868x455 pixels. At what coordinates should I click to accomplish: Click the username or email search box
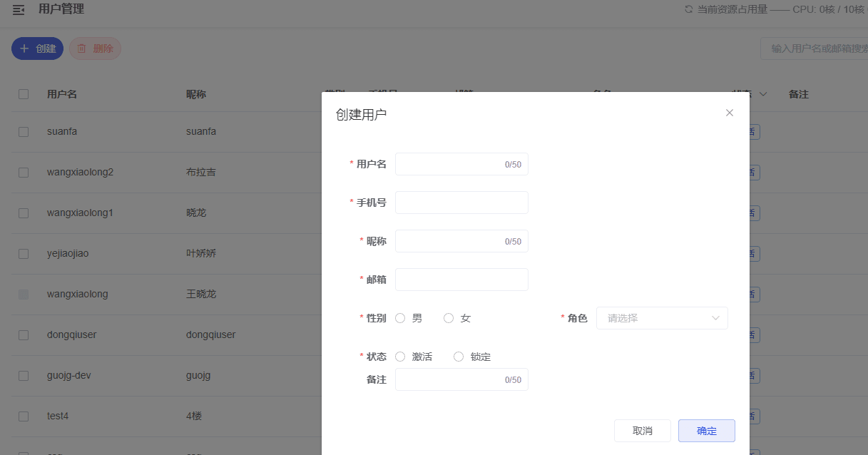point(817,48)
